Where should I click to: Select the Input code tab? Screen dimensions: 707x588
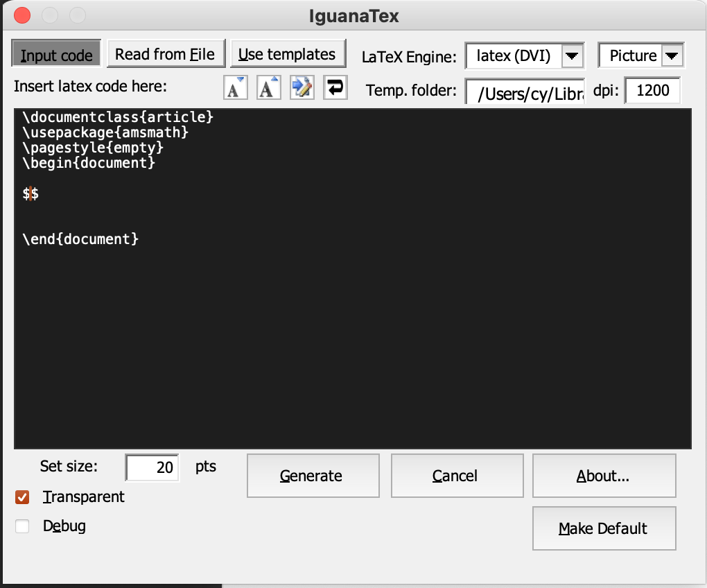[x=57, y=55]
